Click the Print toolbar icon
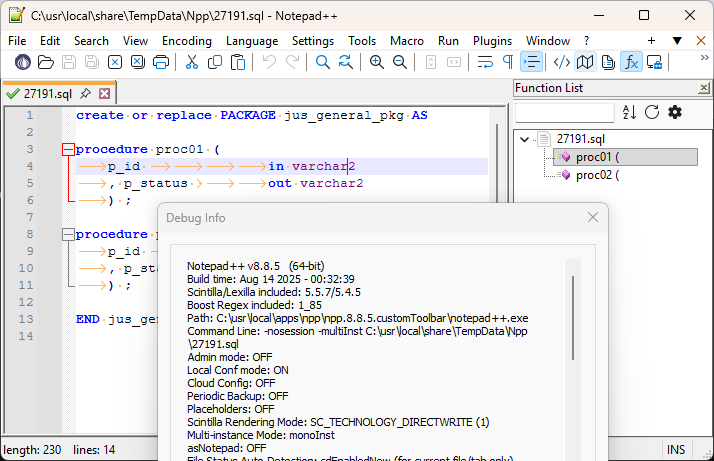Image resolution: width=714 pixels, height=461 pixels. (160, 62)
